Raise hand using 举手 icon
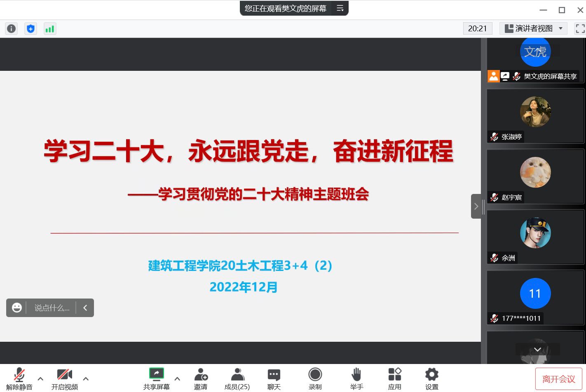Screen dimensions: 586x392 coord(356,378)
